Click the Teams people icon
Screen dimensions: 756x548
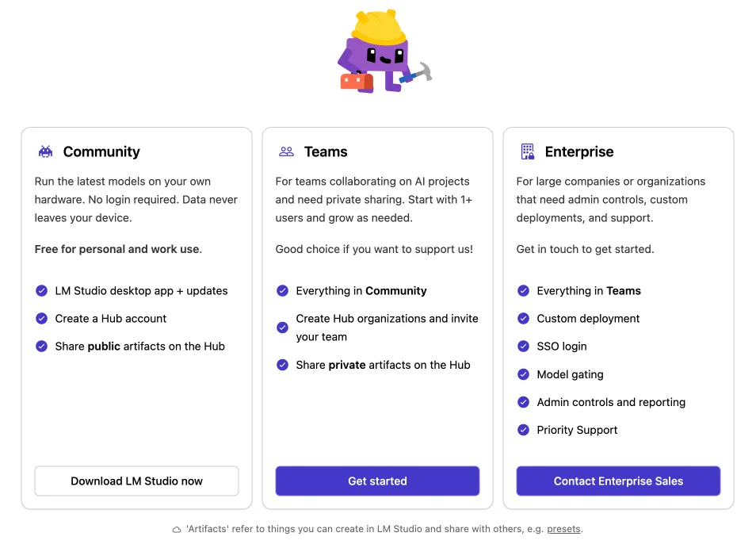(286, 151)
